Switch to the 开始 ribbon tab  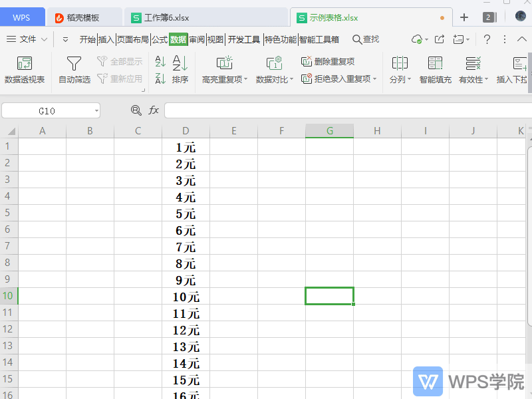click(87, 39)
